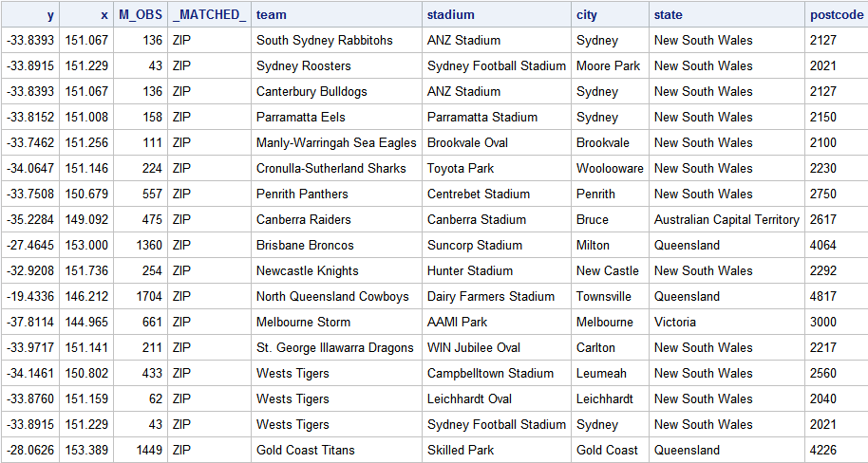The height and width of the screenshot is (463, 868).
Task: Click the 'stadium' column header
Action: pos(451,14)
